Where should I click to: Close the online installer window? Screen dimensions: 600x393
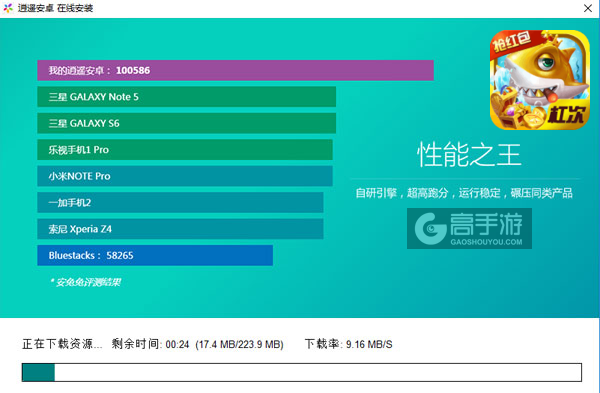[x=588, y=8]
